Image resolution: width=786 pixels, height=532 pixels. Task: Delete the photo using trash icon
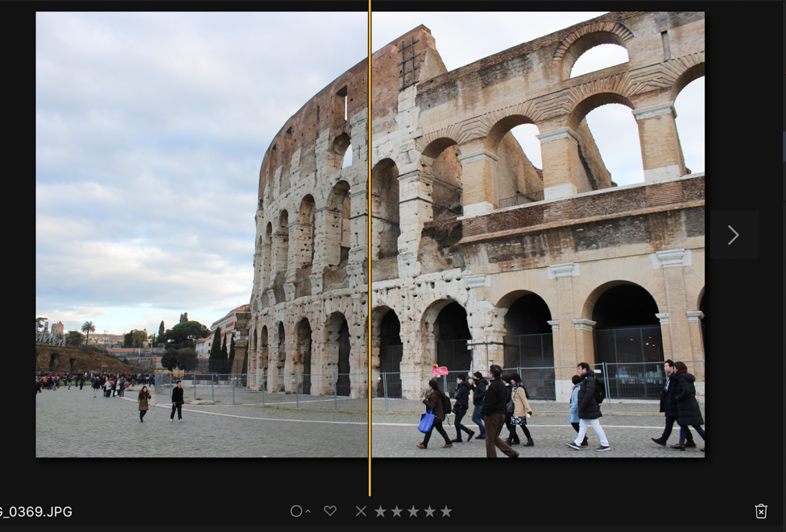click(761, 511)
